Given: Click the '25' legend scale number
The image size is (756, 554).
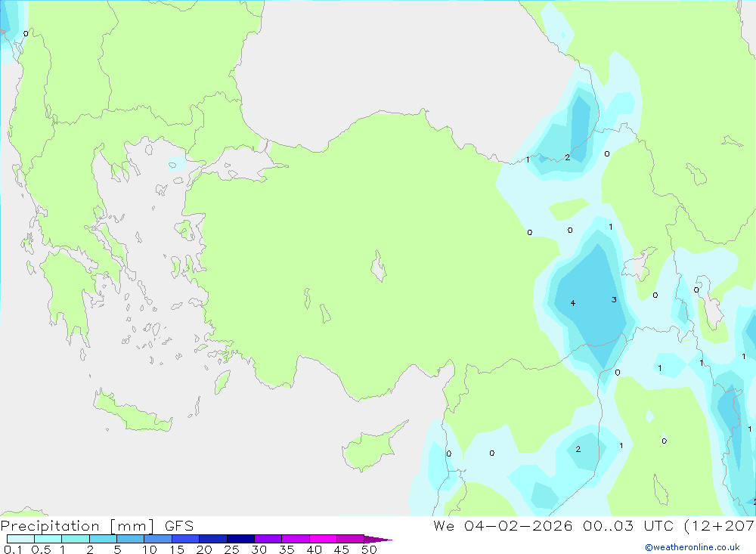Looking at the screenshot, I should [231, 549].
